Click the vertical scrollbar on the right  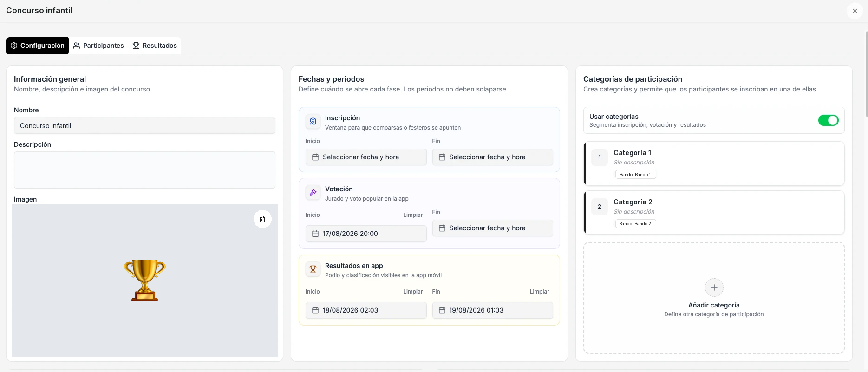[x=866, y=74]
